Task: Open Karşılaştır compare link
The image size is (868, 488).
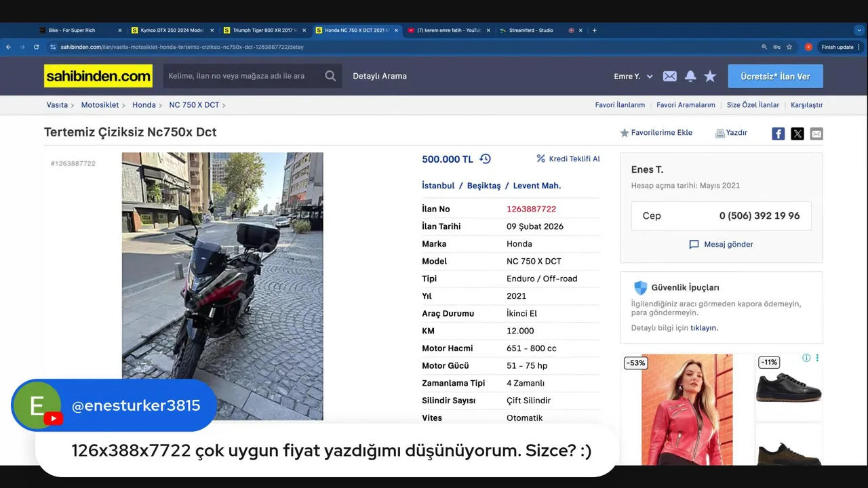Action: coord(806,105)
